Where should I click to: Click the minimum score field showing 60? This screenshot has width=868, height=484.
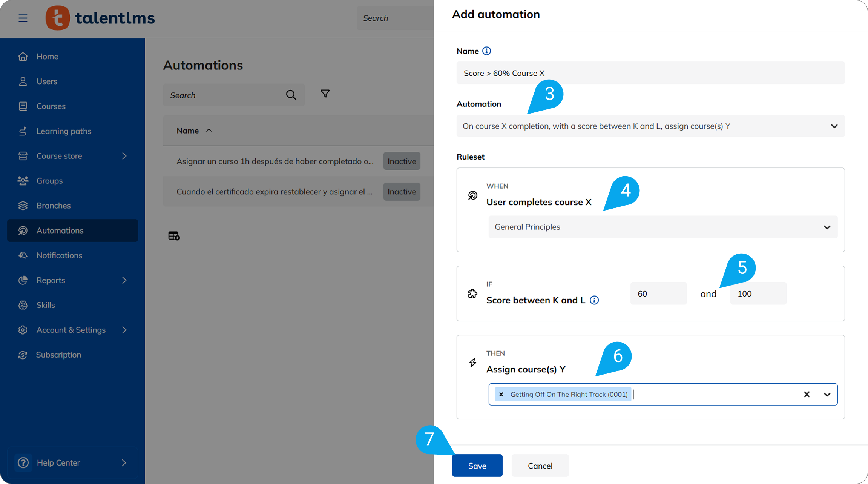pos(658,293)
